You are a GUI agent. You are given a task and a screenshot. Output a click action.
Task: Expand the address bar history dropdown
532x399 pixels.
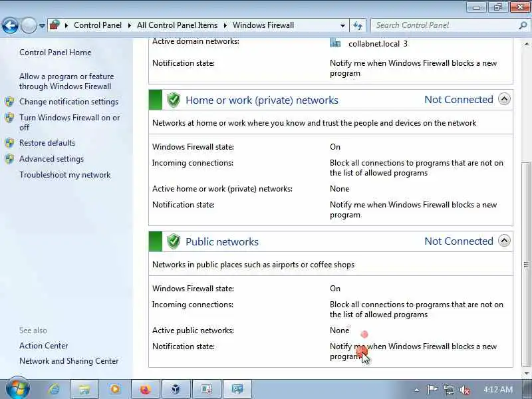342,25
